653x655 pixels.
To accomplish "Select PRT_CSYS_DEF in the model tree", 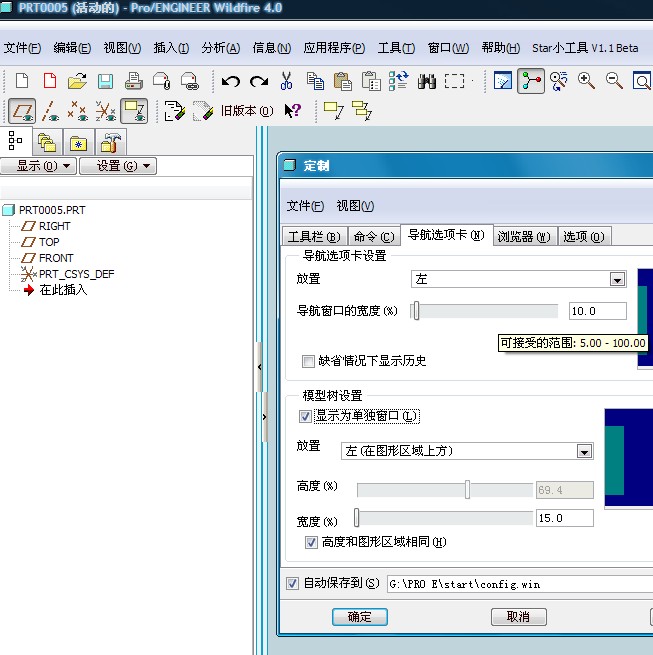I will click(x=76, y=274).
